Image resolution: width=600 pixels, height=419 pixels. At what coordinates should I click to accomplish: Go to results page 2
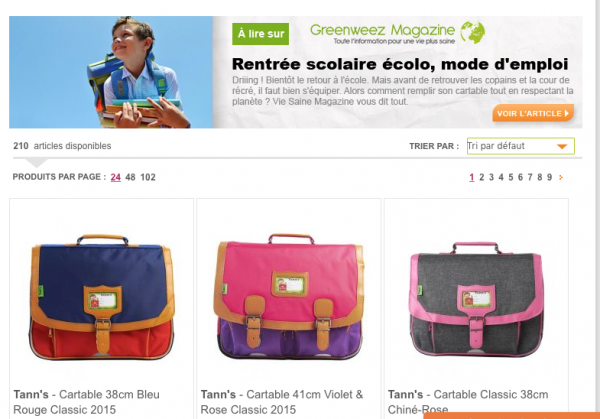481,177
